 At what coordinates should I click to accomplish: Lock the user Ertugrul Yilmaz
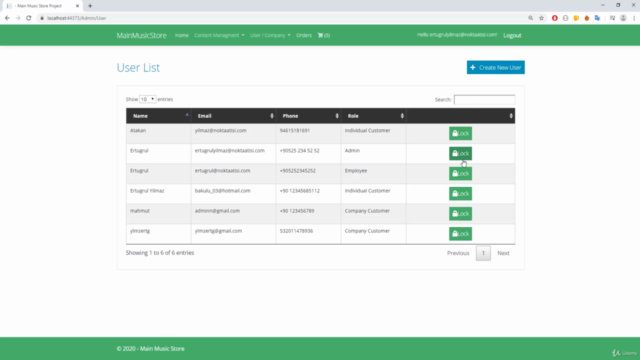460,193
